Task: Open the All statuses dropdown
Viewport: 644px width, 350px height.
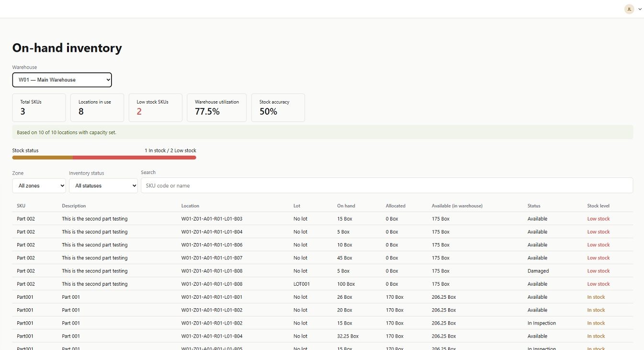Action: pyautogui.click(x=103, y=186)
